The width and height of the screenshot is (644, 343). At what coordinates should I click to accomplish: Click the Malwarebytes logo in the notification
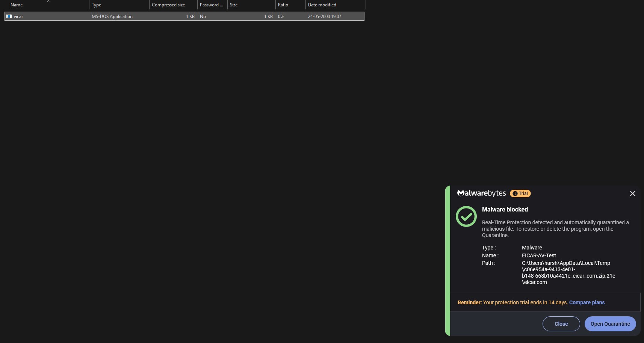[481, 193]
